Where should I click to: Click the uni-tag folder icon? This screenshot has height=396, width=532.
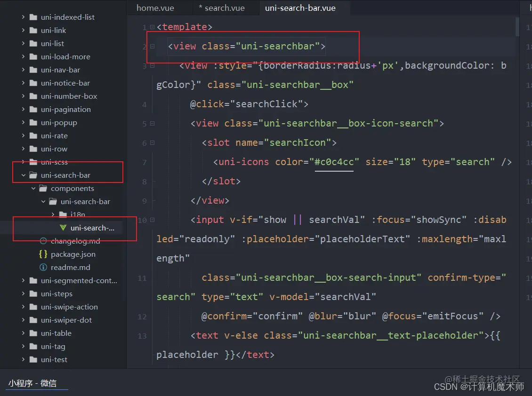point(33,346)
